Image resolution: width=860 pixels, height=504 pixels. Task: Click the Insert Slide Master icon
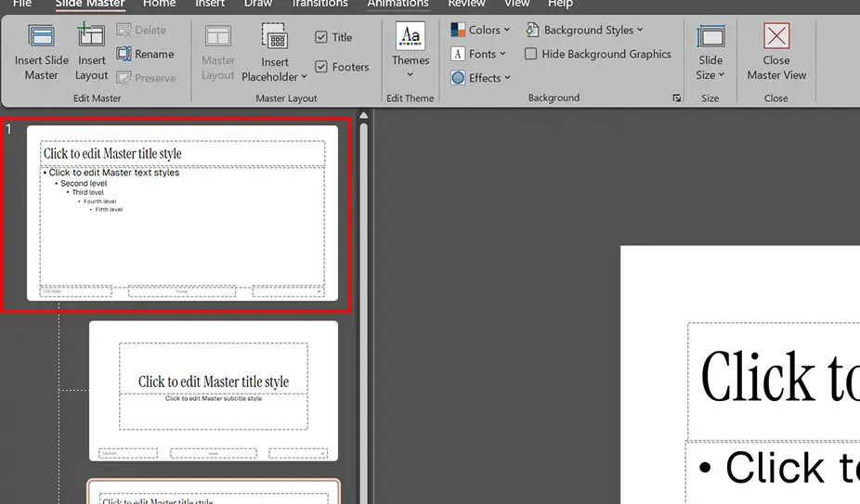[41, 36]
